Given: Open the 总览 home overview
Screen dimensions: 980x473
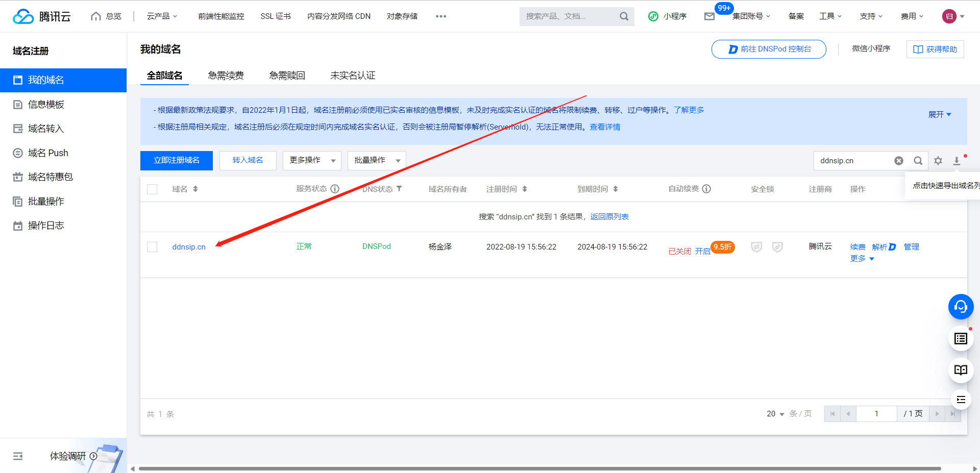Looking at the screenshot, I should [x=106, y=16].
